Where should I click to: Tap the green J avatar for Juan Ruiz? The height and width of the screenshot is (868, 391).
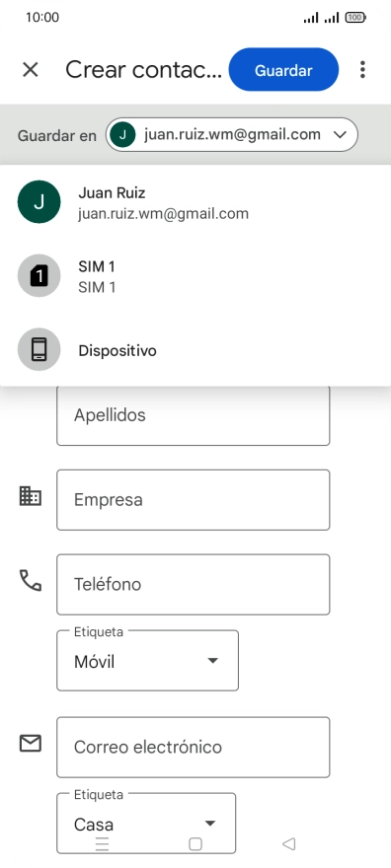pyautogui.click(x=39, y=202)
